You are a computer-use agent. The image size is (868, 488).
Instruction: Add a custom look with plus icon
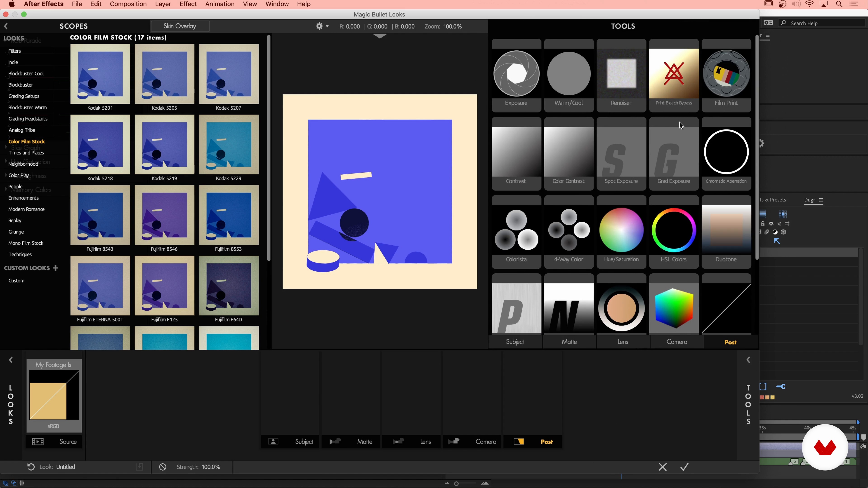click(x=56, y=268)
